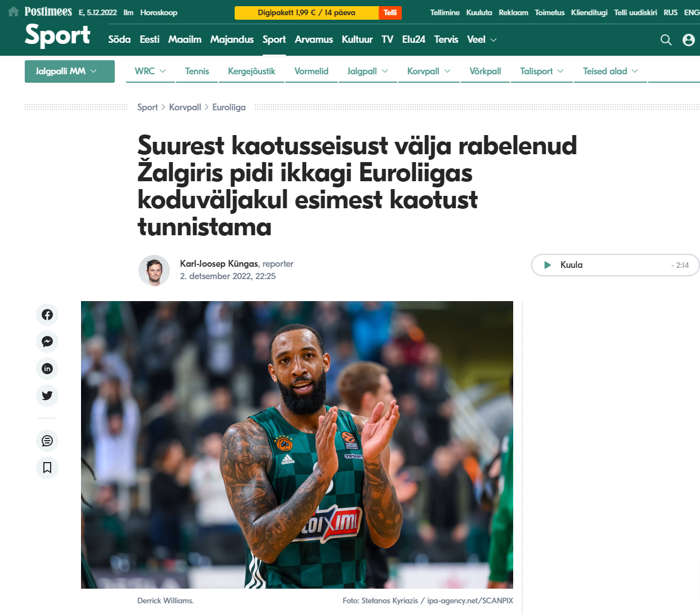Select the Tennis tab

[x=197, y=71]
